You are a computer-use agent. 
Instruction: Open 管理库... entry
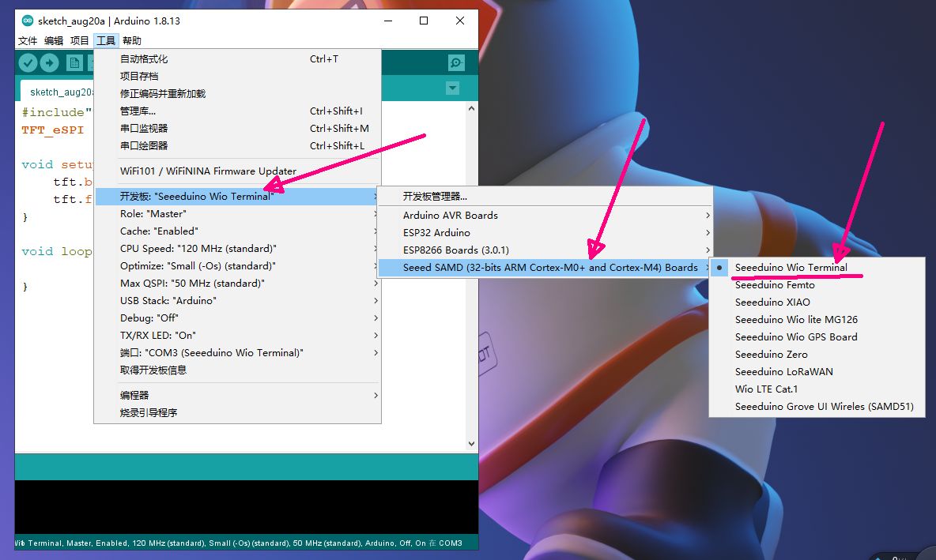click(x=238, y=111)
